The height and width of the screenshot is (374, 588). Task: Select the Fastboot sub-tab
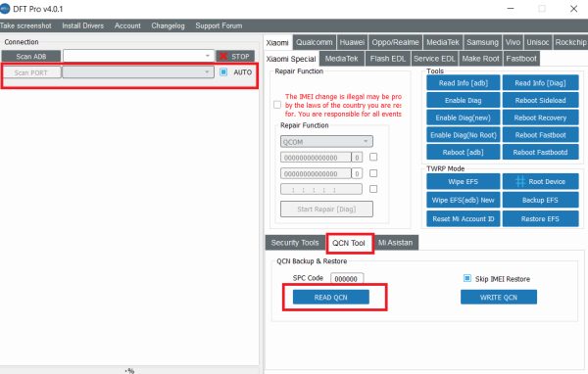click(x=521, y=59)
